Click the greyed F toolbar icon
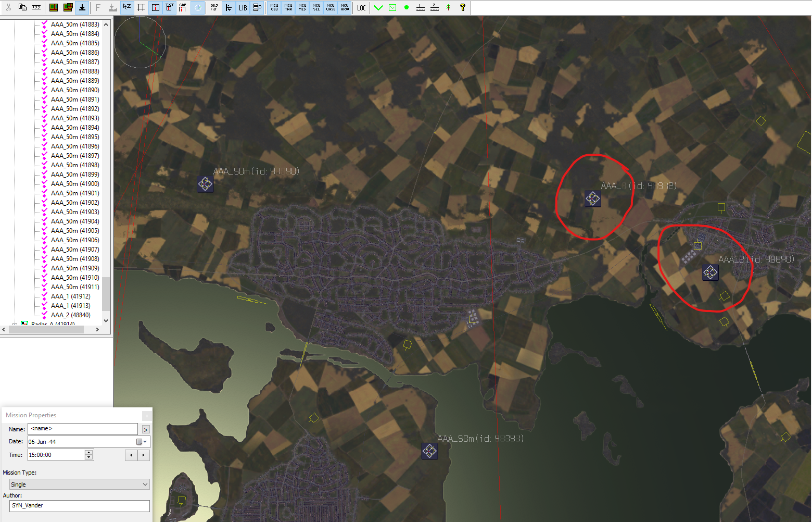This screenshot has width=812, height=522. [98, 7]
